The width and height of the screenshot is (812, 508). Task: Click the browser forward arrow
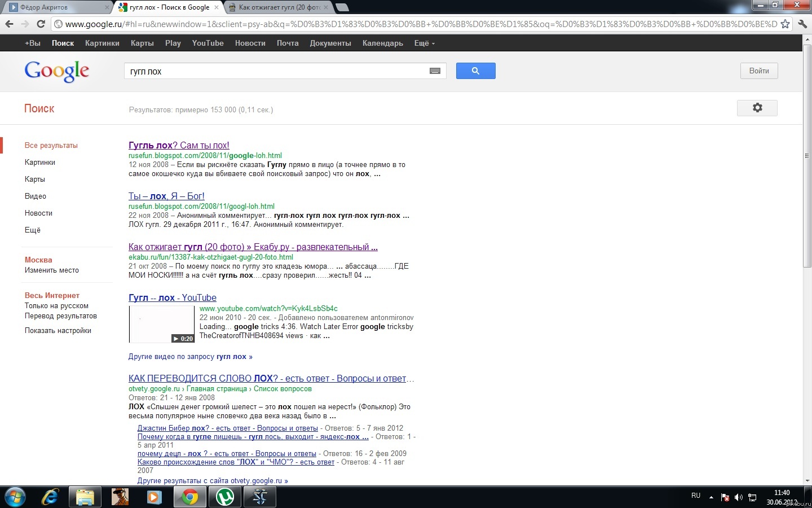coord(25,24)
